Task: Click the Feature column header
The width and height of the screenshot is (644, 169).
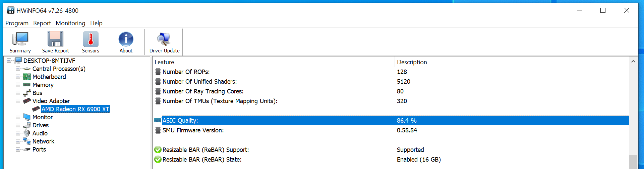Action: (164, 62)
